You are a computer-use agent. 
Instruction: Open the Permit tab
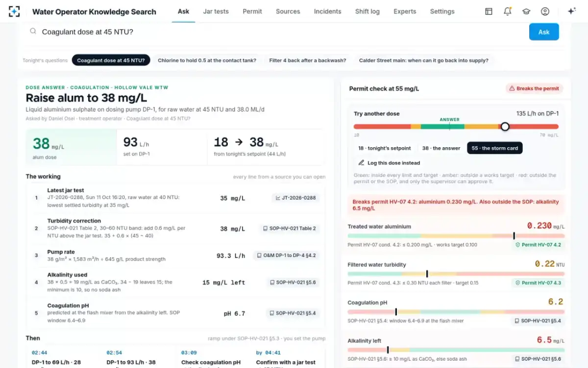tap(252, 11)
